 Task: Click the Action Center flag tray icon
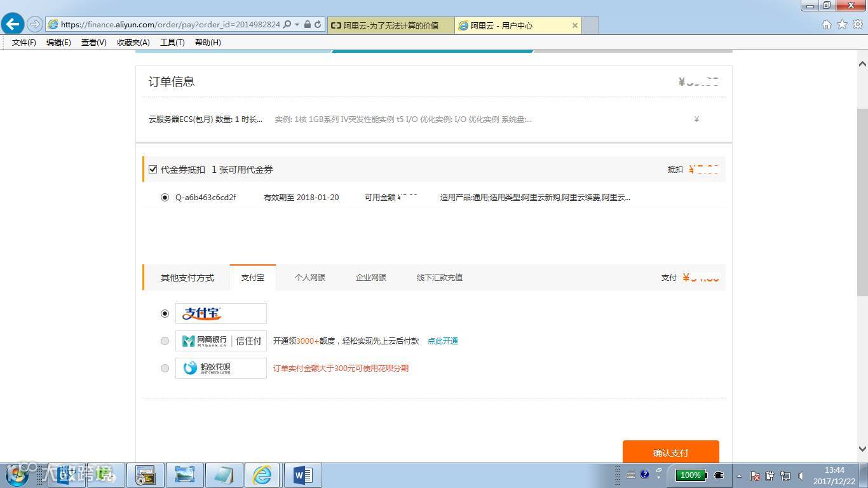click(755, 475)
